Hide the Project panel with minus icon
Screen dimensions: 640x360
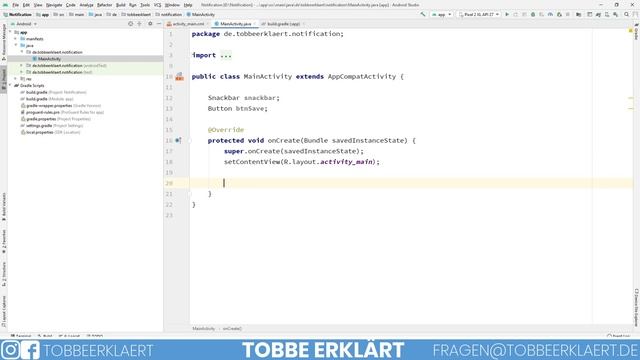coord(159,24)
